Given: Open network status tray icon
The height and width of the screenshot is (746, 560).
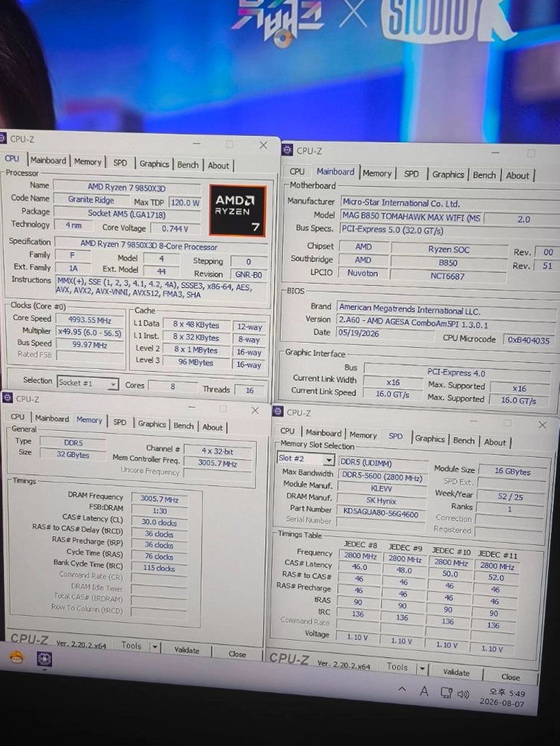Looking at the screenshot, I should click(x=447, y=692).
